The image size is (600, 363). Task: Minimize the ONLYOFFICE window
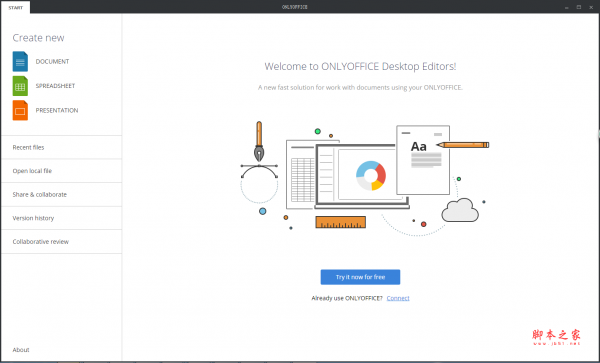(567, 7)
